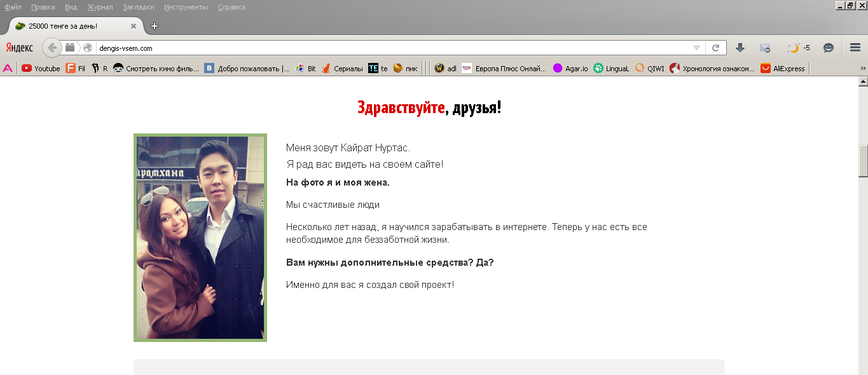The height and width of the screenshot is (375, 868).
Task: Open the AliExpress bookmark
Action: coord(783,69)
